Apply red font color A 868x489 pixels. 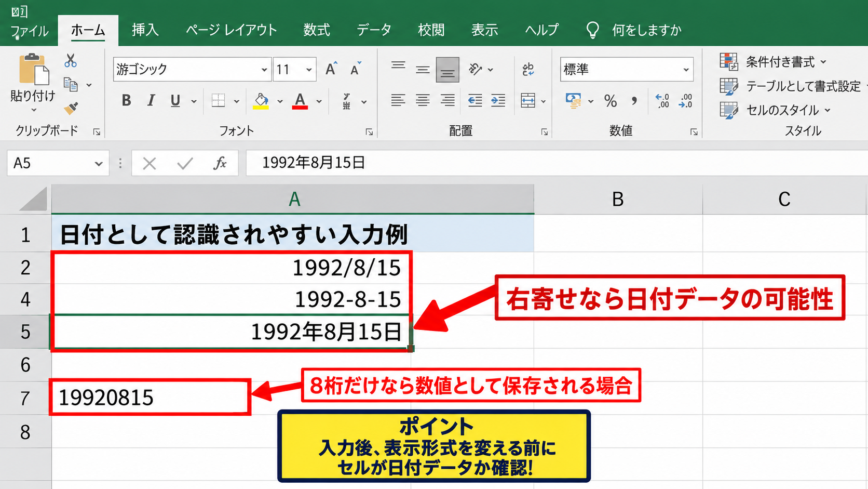300,101
